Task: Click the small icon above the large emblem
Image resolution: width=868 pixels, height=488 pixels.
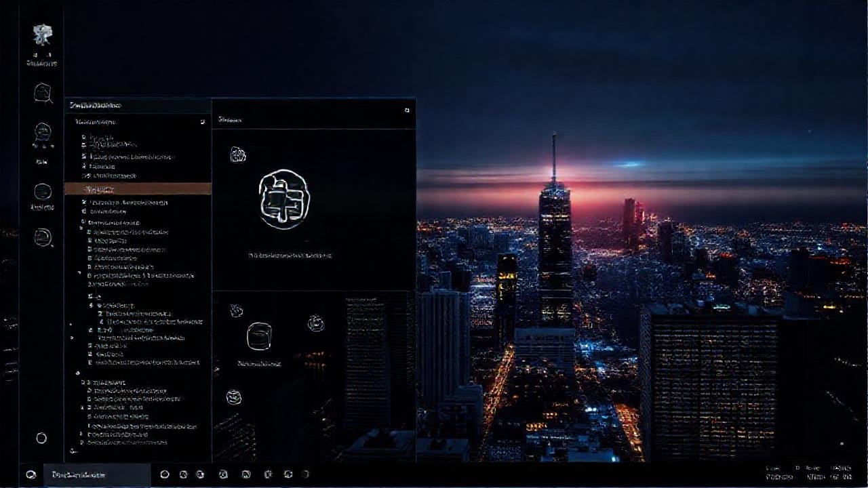Action: click(x=237, y=155)
